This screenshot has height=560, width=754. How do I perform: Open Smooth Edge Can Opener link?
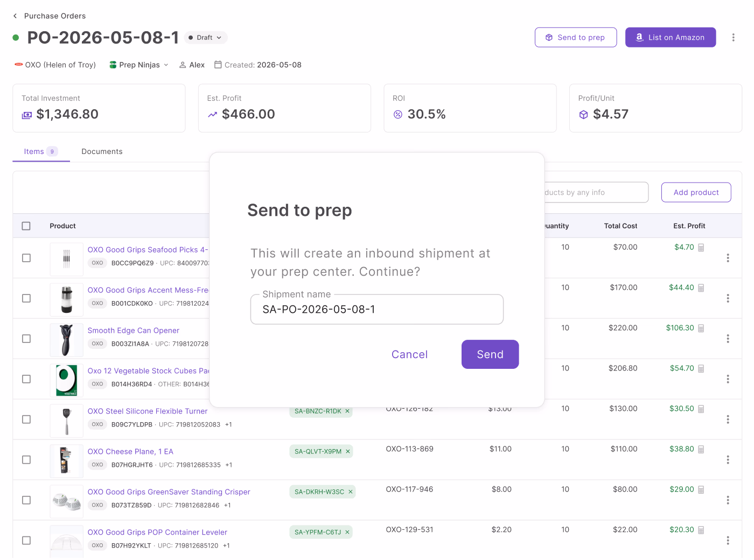[134, 331]
